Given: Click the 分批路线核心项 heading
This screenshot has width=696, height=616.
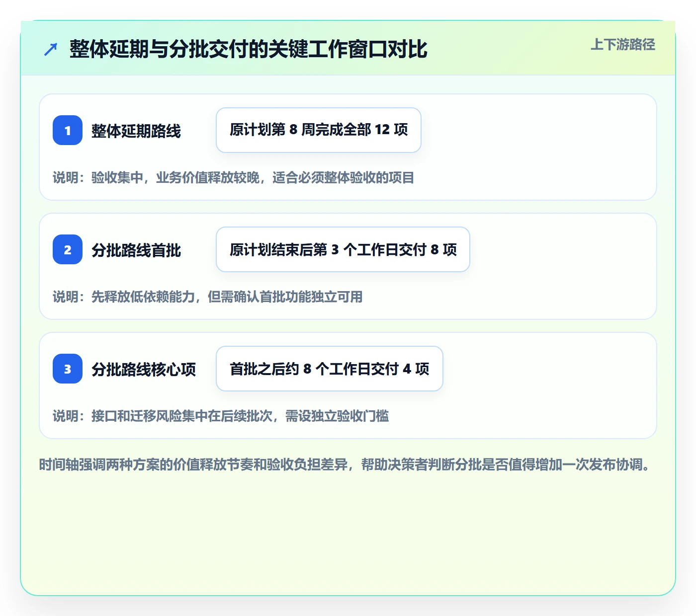Looking at the screenshot, I should coord(144,369).
